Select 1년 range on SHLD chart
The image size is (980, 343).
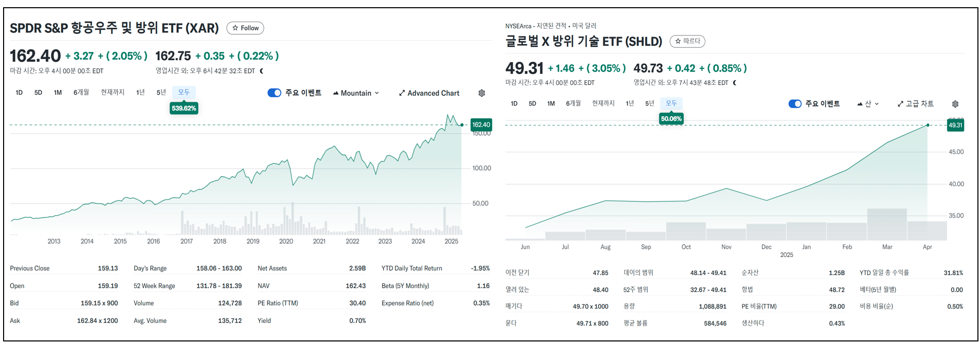(630, 103)
